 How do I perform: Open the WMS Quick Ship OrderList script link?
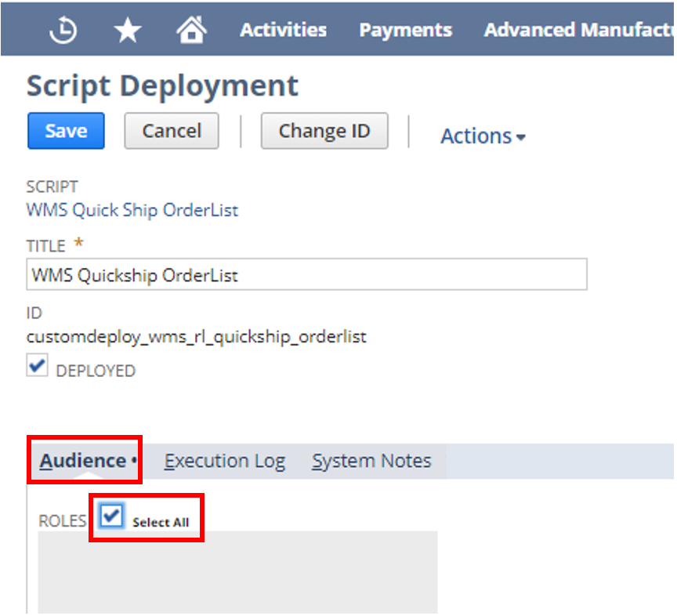[x=132, y=210]
